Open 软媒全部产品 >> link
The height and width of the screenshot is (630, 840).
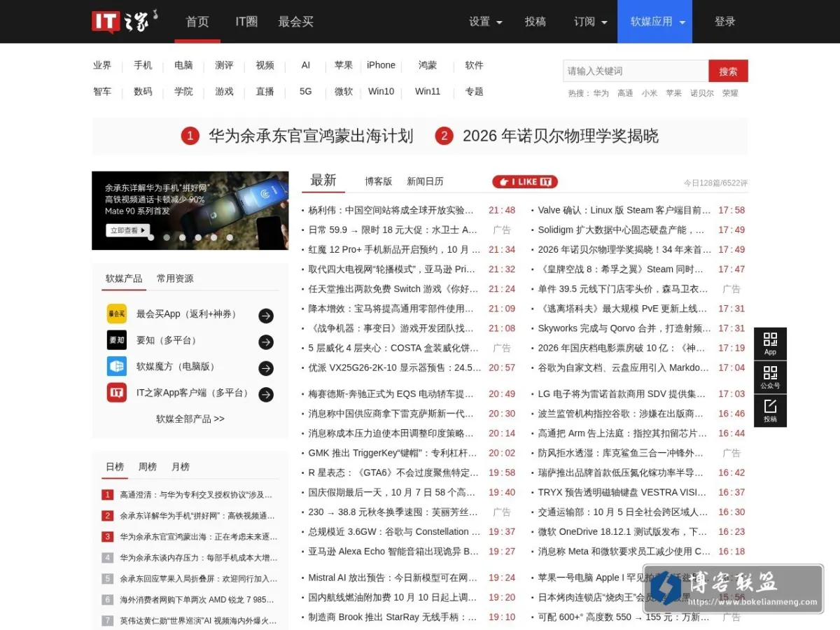(190, 419)
